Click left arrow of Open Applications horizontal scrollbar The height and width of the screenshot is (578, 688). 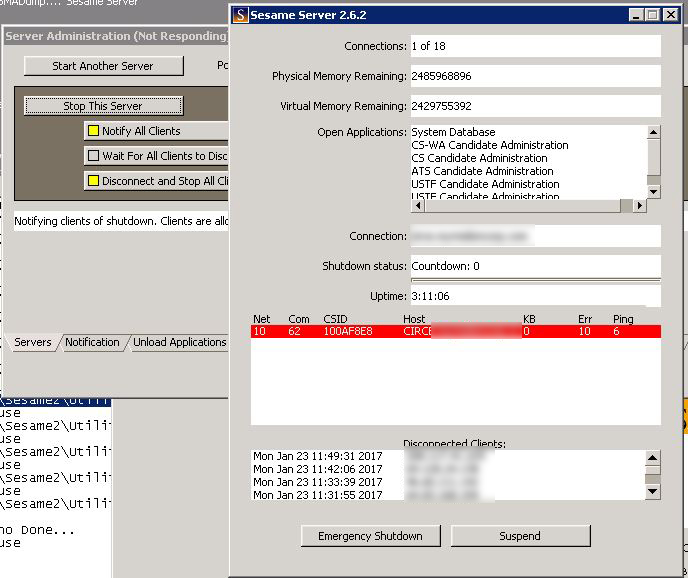418,205
